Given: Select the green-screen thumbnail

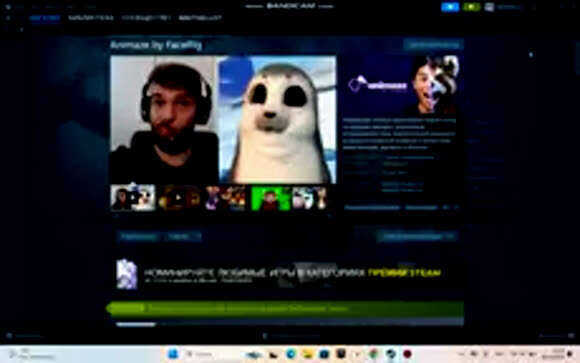Looking at the screenshot, I should 271,198.
